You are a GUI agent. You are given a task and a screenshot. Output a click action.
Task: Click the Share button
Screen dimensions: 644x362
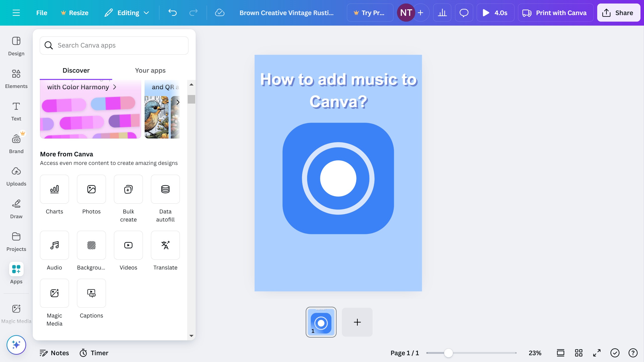tap(618, 13)
